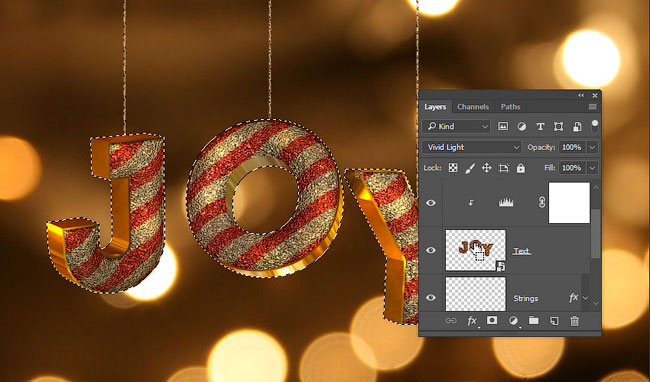650x382 pixels.
Task: Open the Fill slider dropdown arrow
Action: click(593, 168)
